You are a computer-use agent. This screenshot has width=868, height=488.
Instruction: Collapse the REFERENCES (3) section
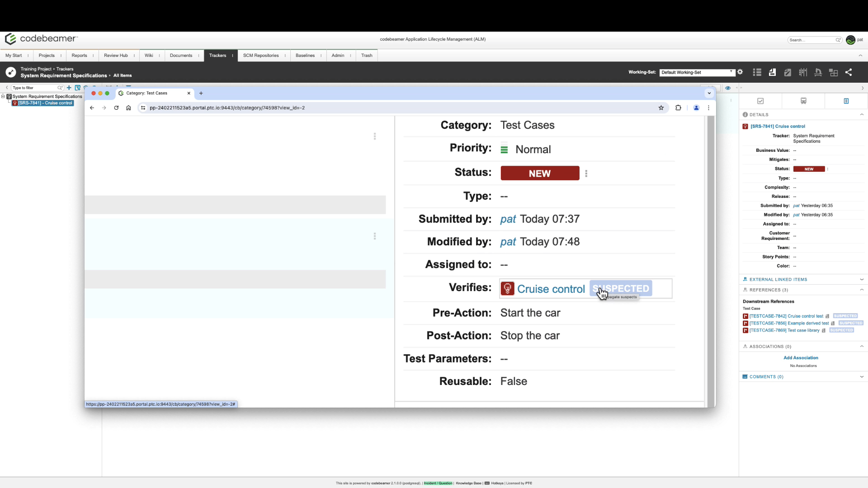pos(862,290)
